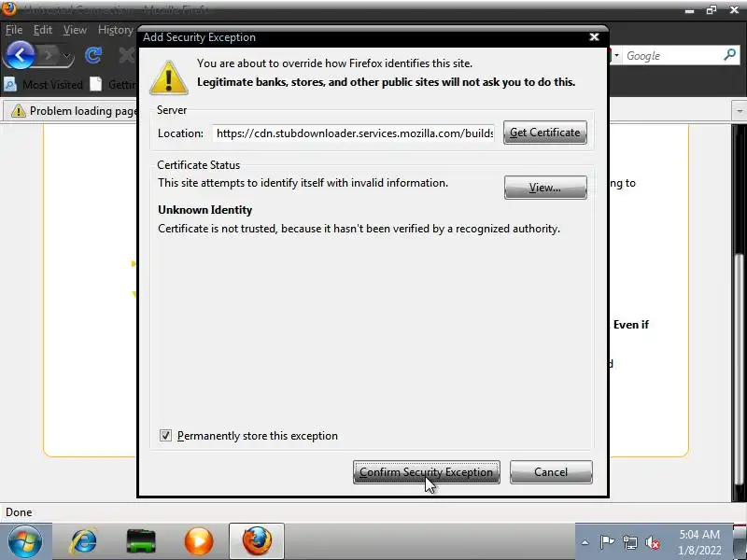Close the Add Security Exception dialog
The height and width of the screenshot is (560, 747).
(594, 37)
